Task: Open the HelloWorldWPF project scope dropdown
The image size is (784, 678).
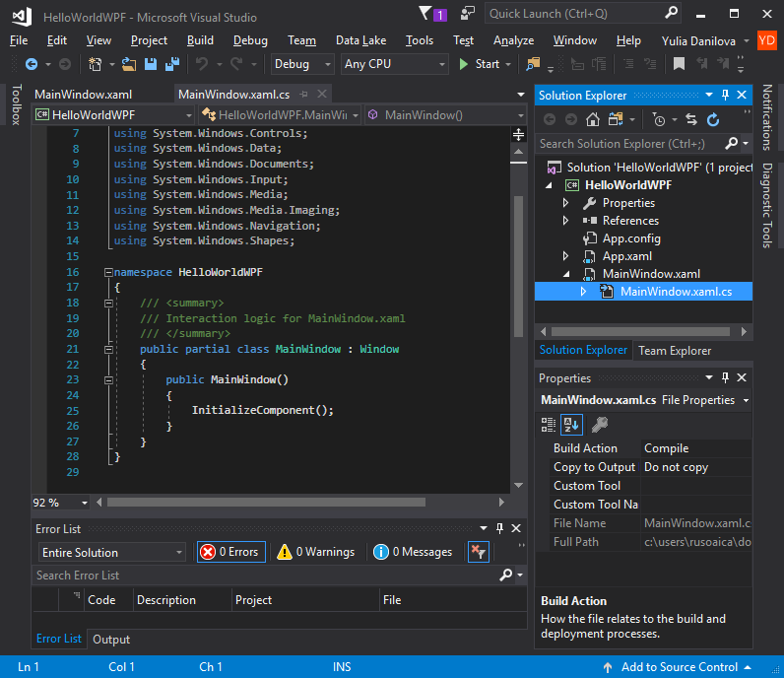Action: pyautogui.click(x=113, y=115)
